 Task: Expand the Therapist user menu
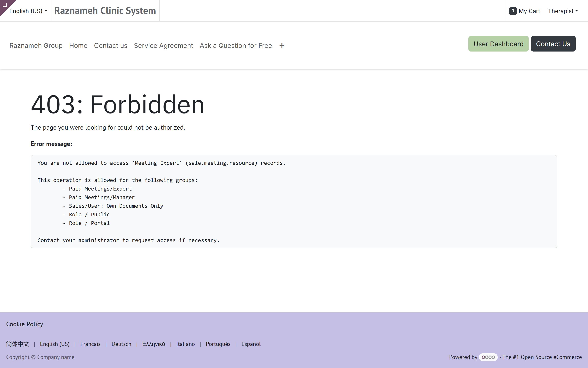coord(563,11)
